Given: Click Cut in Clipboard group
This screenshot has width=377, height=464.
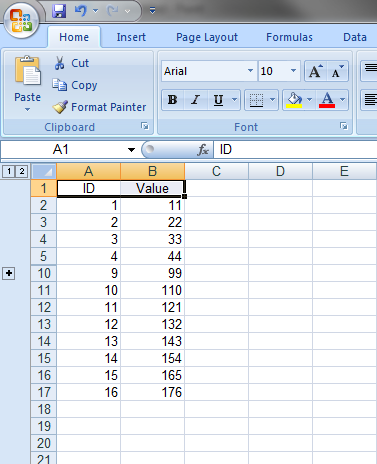Looking at the screenshot, I should point(71,63).
